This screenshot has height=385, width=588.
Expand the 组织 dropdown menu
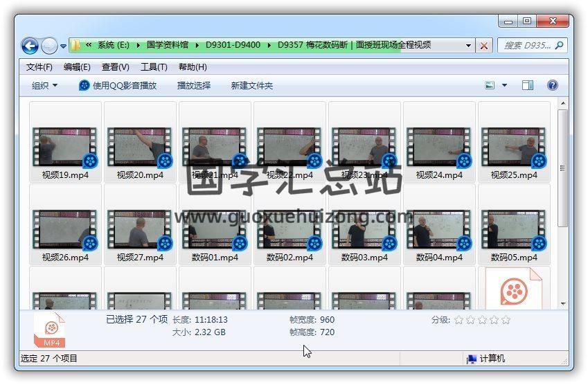tap(45, 86)
